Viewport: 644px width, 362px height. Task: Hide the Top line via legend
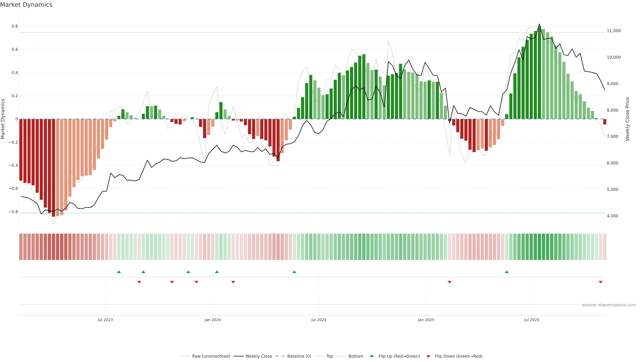[330, 356]
